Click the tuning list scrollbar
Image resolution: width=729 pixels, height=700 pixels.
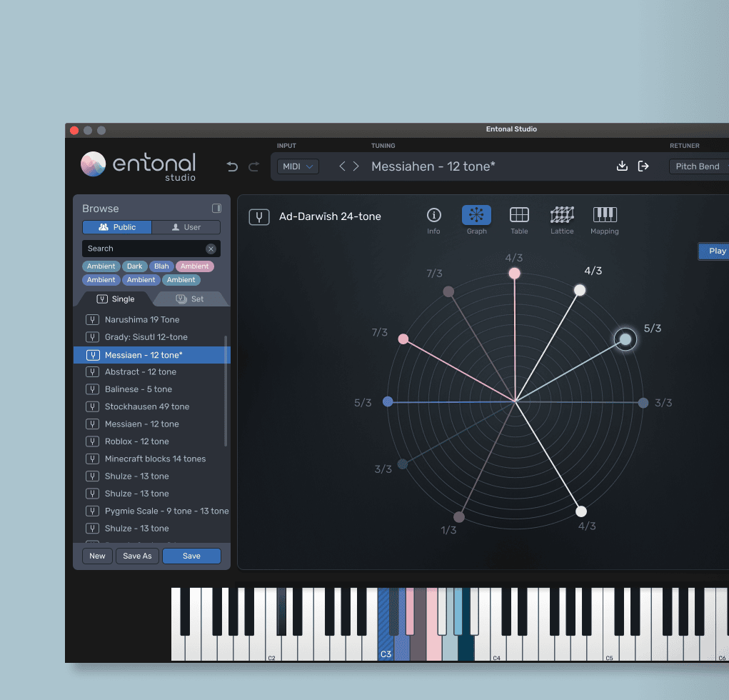point(226,391)
